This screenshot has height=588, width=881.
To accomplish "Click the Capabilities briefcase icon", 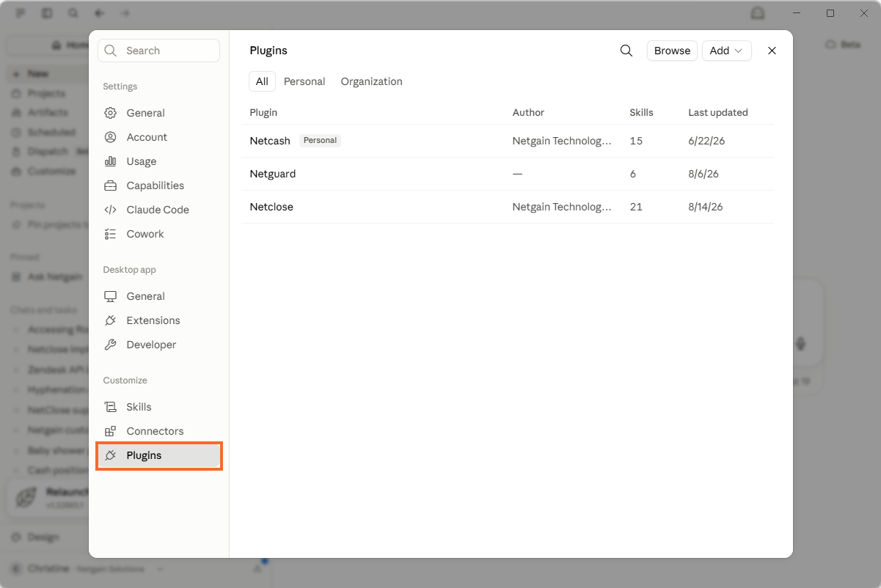I will (x=111, y=185).
